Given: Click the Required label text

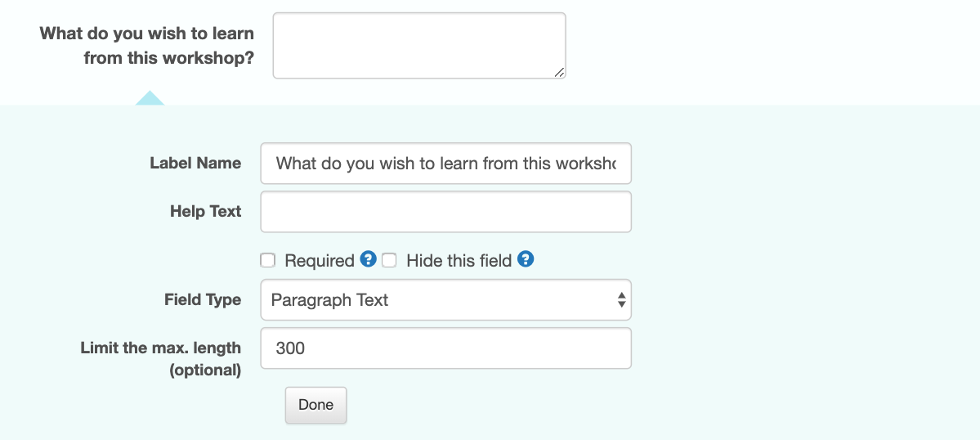Looking at the screenshot, I should tap(320, 261).
